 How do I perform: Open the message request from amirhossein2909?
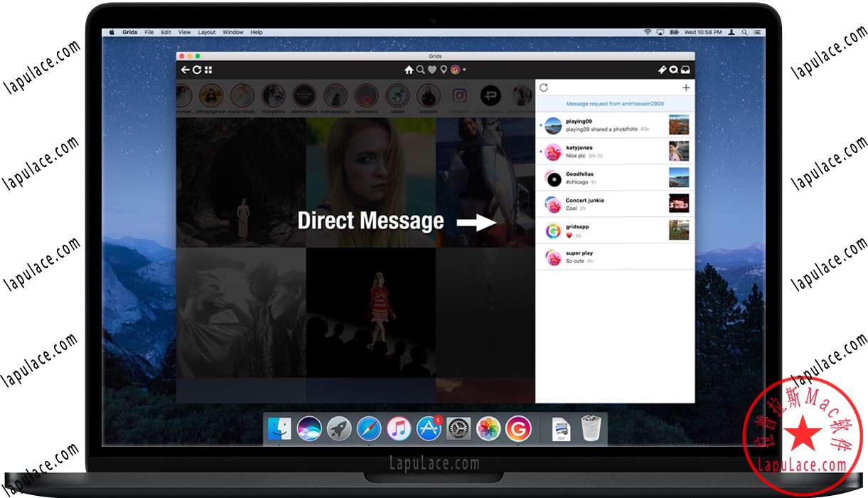[x=614, y=103]
